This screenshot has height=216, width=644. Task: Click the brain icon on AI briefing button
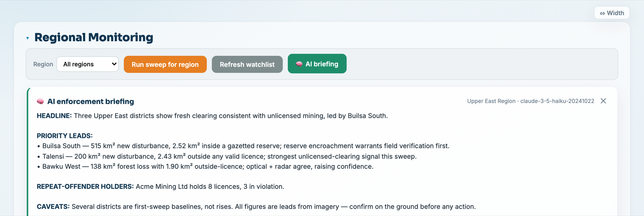point(299,64)
